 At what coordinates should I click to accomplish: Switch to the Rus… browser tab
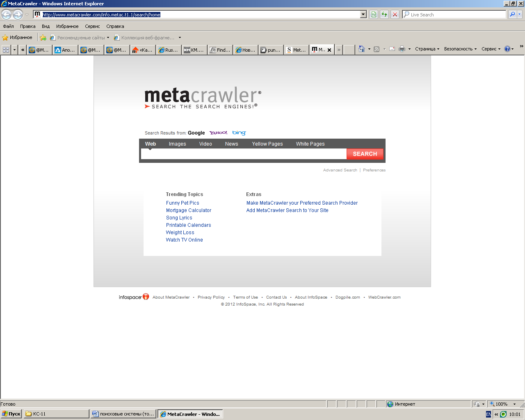[x=169, y=50]
